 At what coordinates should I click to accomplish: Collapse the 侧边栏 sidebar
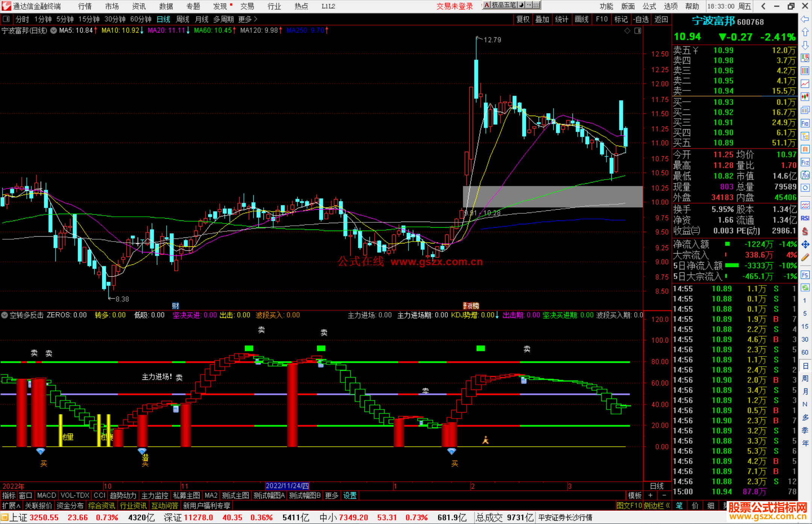pyautogui.click(x=657, y=506)
